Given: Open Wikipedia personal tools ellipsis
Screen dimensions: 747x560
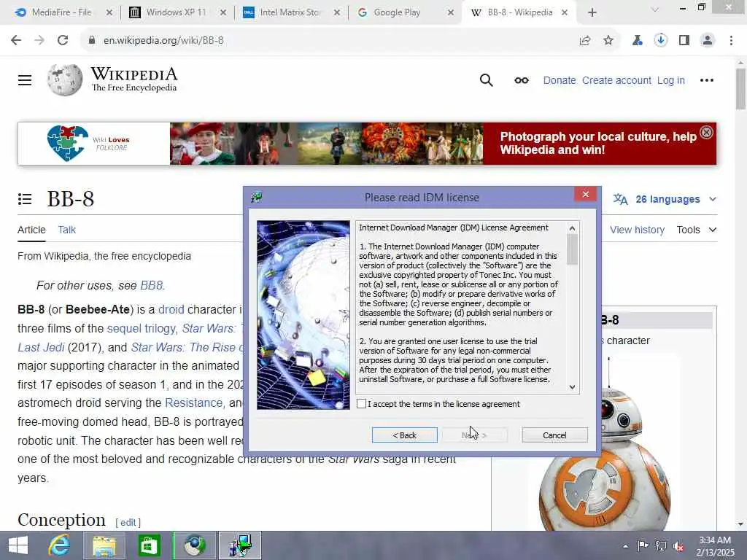Looking at the screenshot, I should coord(706,80).
